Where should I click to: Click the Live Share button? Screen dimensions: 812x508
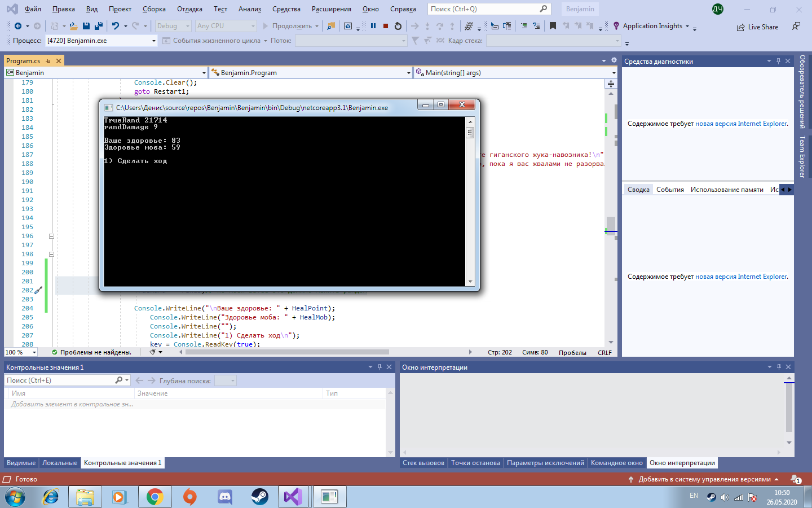coord(757,27)
